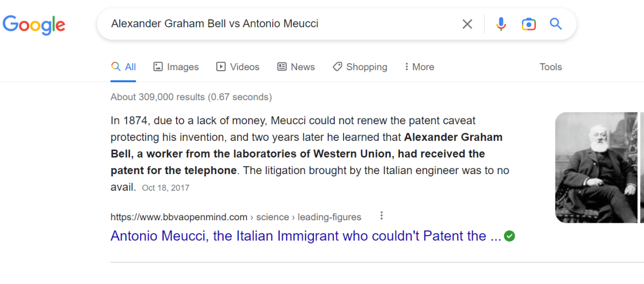Open the Antonio Meucci portrait thumbnail
644x284 pixels.
click(596, 167)
